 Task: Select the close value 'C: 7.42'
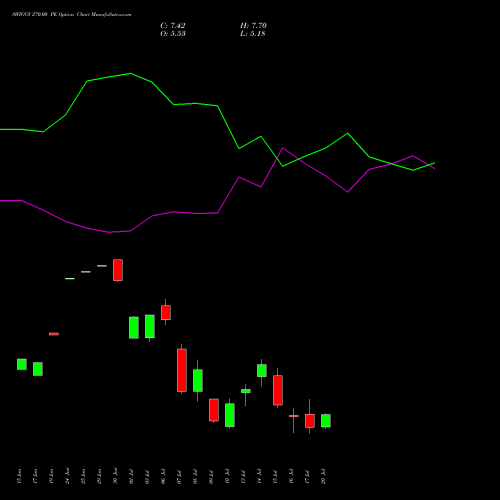173,26
